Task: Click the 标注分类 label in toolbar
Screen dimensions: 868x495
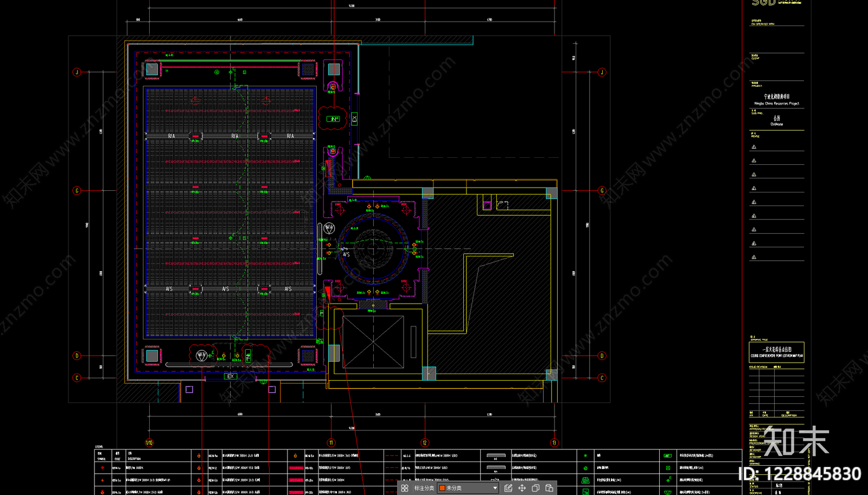Action: [424, 488]
